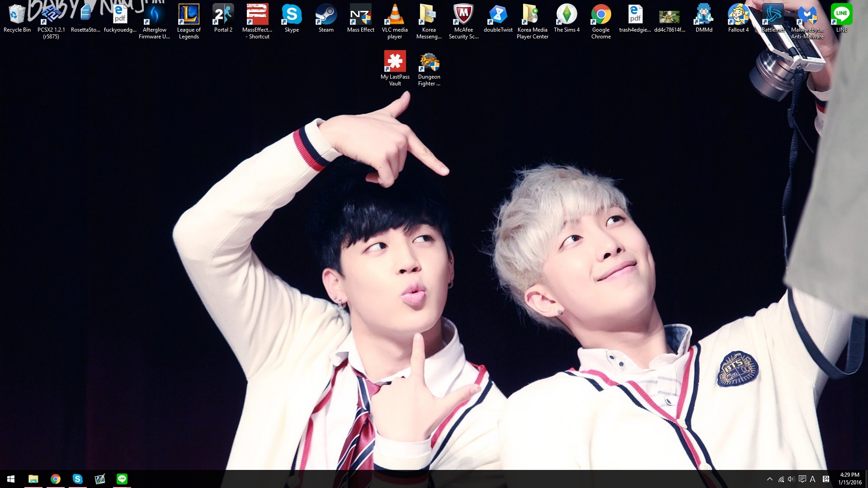This screenshot has width=868, height=488.
Task: Toggle the input language indicator A
Action: [812, 479]
